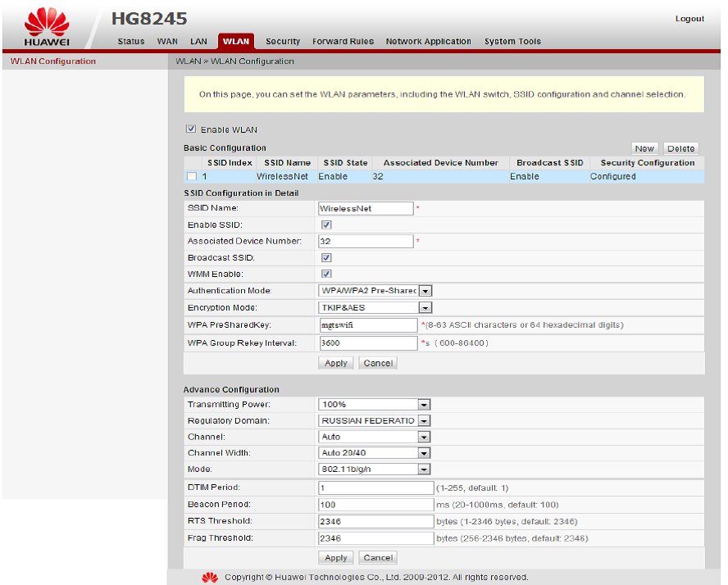Open the Status tab
728x585 pixels.
[131, 41]
